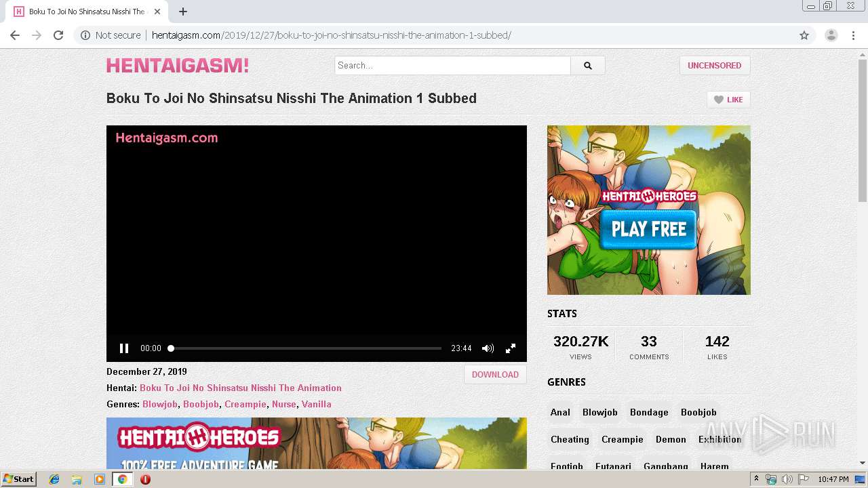Click the Search... input field
This screenshot has width=868, height=488.
tap(452, 66)
